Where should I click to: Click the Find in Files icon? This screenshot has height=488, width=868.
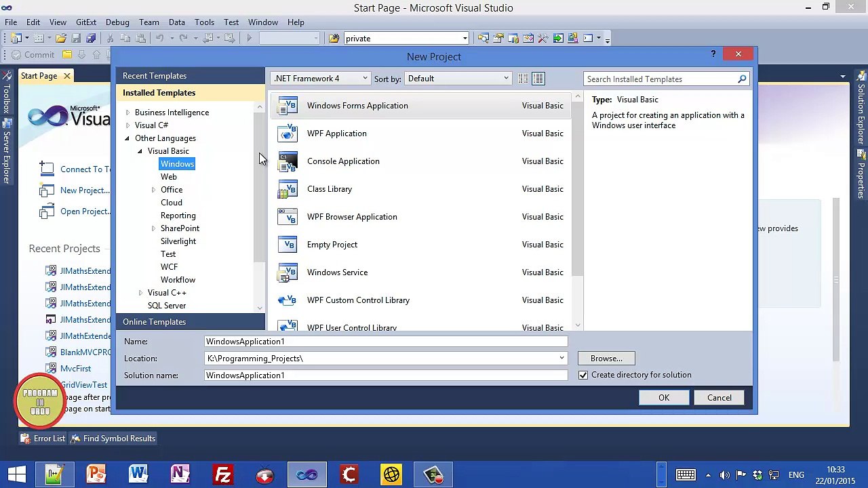tap(334, 39)
